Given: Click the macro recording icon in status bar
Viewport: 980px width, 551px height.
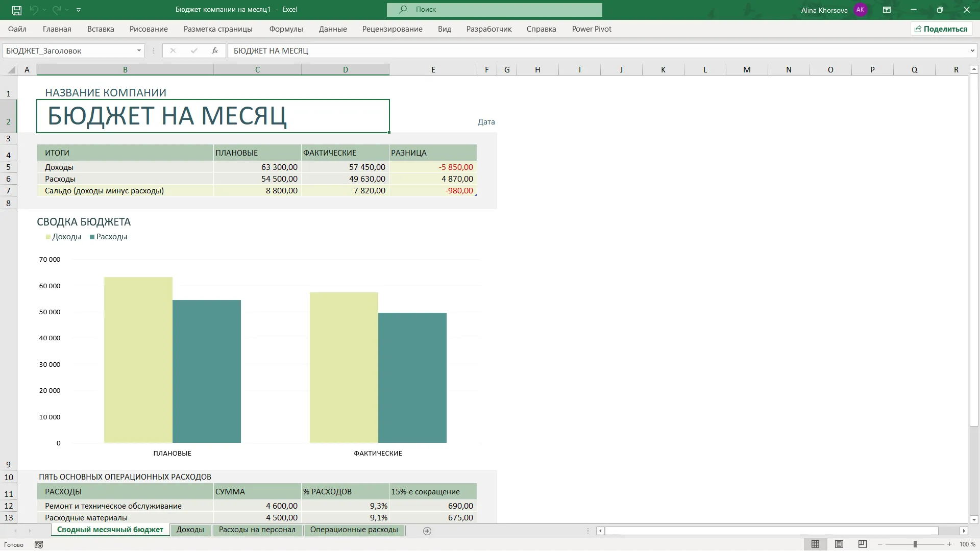Looking at the screenshot, I should [x=39, y=545].
